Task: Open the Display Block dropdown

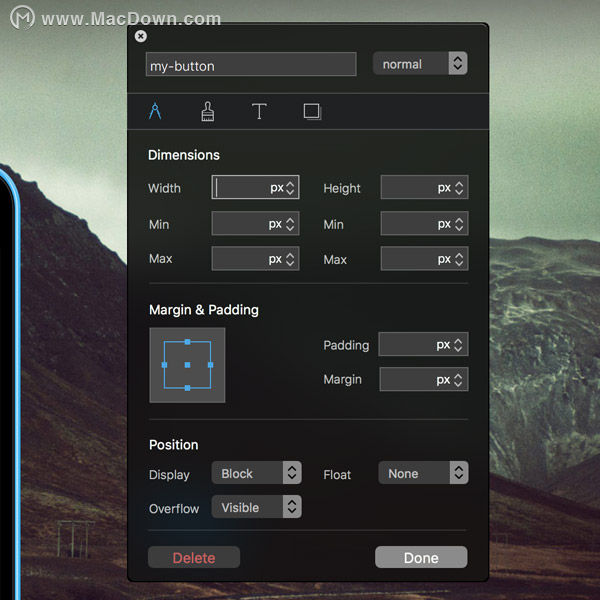Action: pyautogui.click(x=256, y=473)
